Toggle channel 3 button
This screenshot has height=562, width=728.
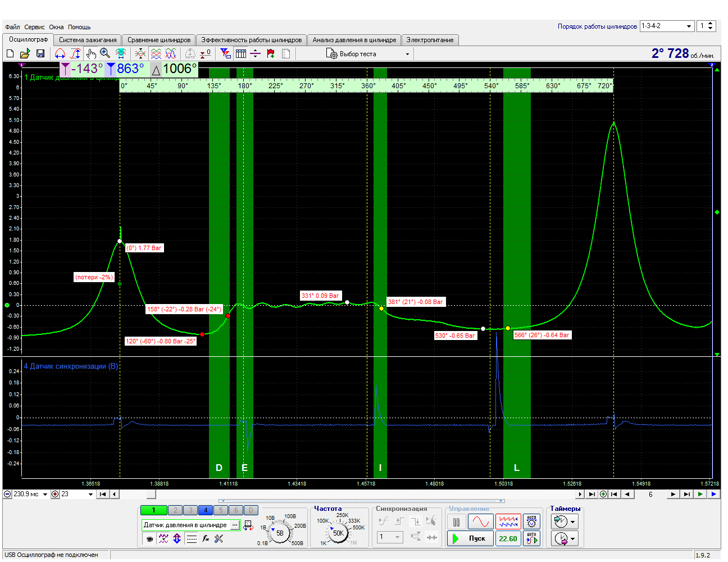(190, 510)
